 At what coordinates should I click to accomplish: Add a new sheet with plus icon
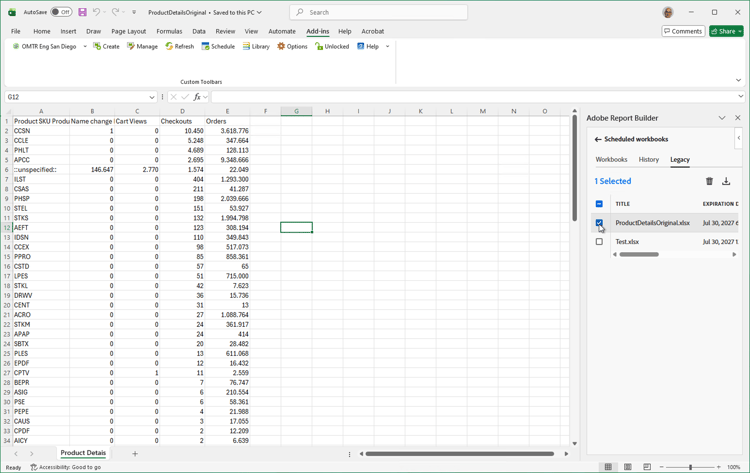click(x=135, y=453)
